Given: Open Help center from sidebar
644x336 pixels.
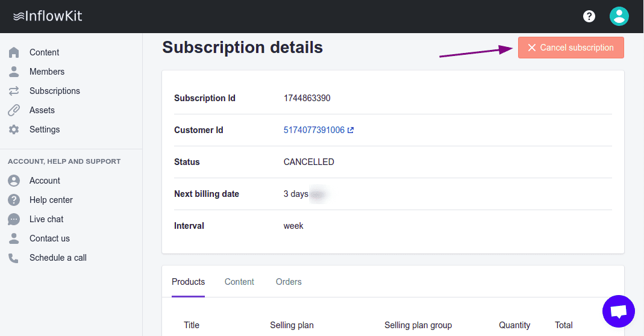Looking at the screenshot, I should pyautogui.click(x=51, y=200).
